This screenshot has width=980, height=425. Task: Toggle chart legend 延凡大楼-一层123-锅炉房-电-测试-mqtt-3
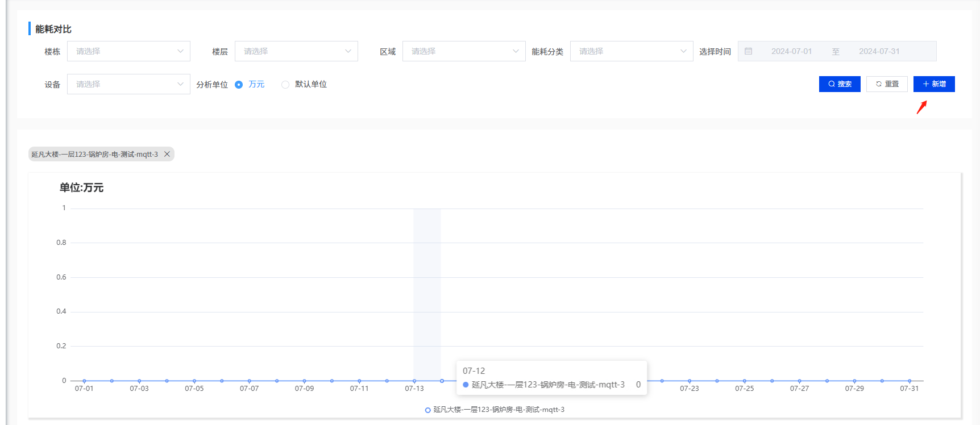coord(495,410)
